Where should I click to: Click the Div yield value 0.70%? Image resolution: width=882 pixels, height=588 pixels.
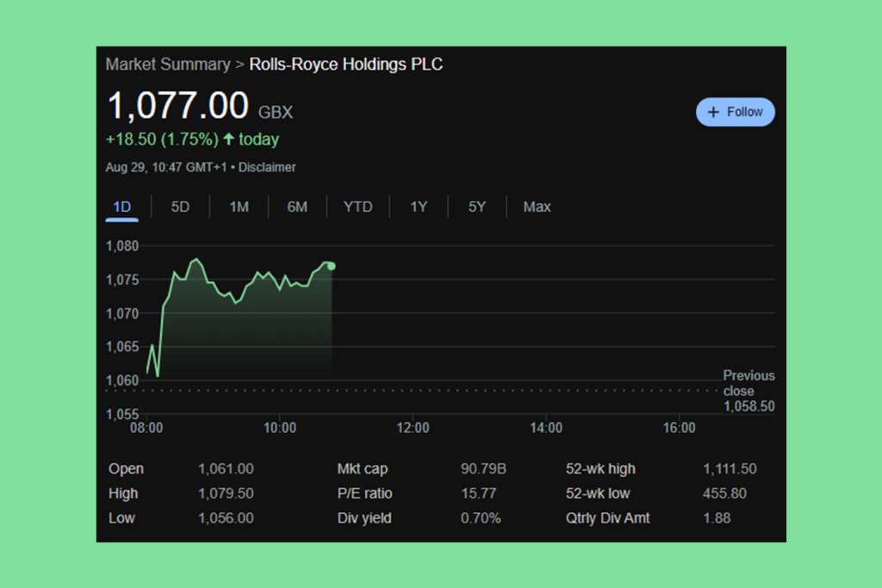point(481,518)
